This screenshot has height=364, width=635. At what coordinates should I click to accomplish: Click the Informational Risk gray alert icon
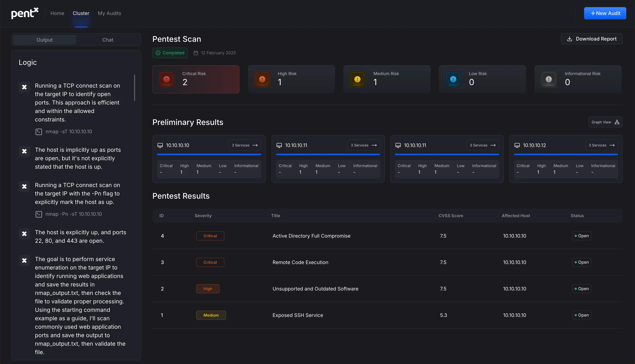(x=549, y=79)
